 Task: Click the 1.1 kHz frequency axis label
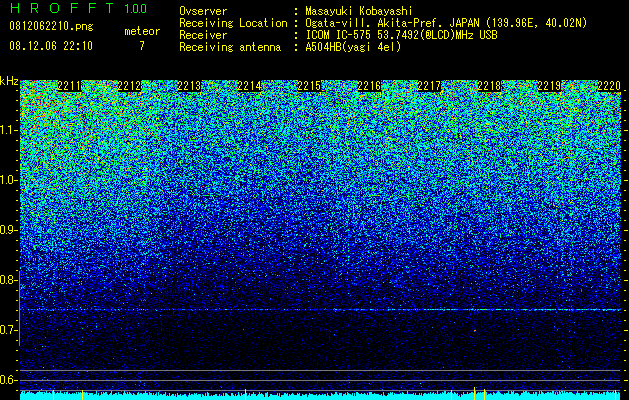click(7, 130)
